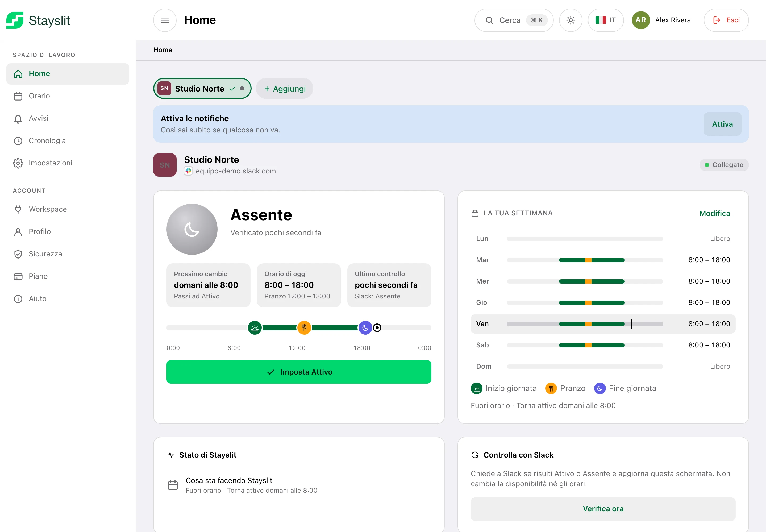The image size is (766, 532).
Task: Click the Sab row schedule bar
Action: [x=585, y=345]
